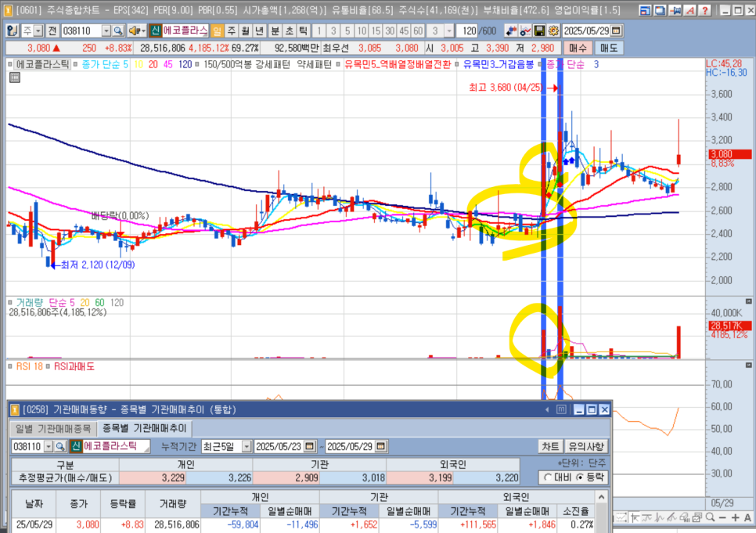Image resolution: width=756 pixels, height=533 pixels.
Task: Open stock search magnifier beside code 038110
Action: pyautogui.click(x=118, y=31)
